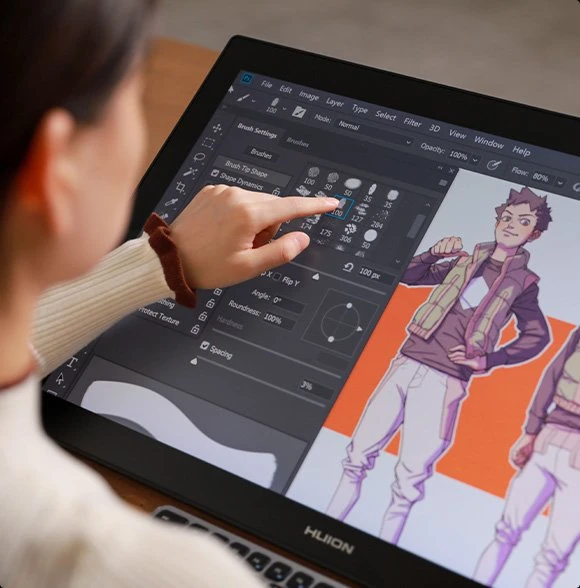Select the Type tool
580x588 pixels.
point(72,362)
